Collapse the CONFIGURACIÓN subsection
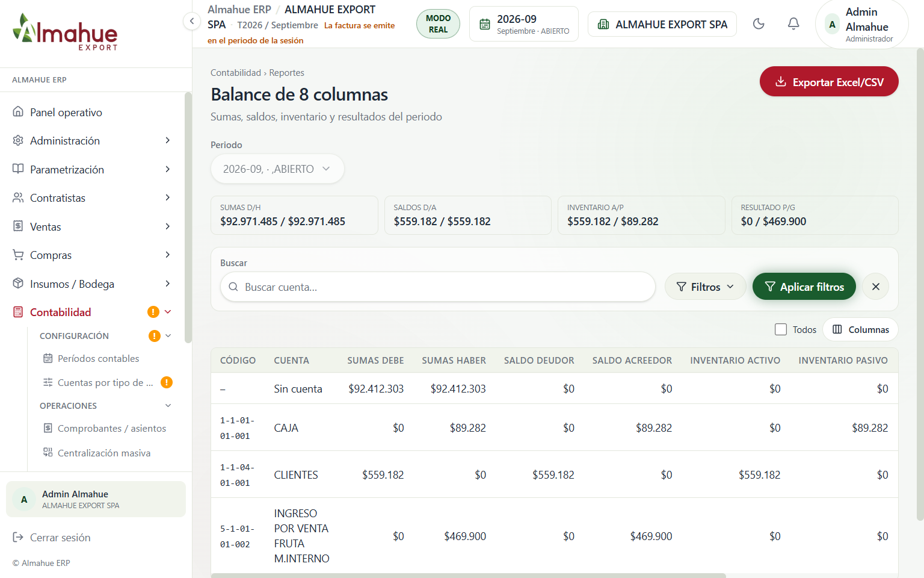924x578 pixels. (168, 336)
